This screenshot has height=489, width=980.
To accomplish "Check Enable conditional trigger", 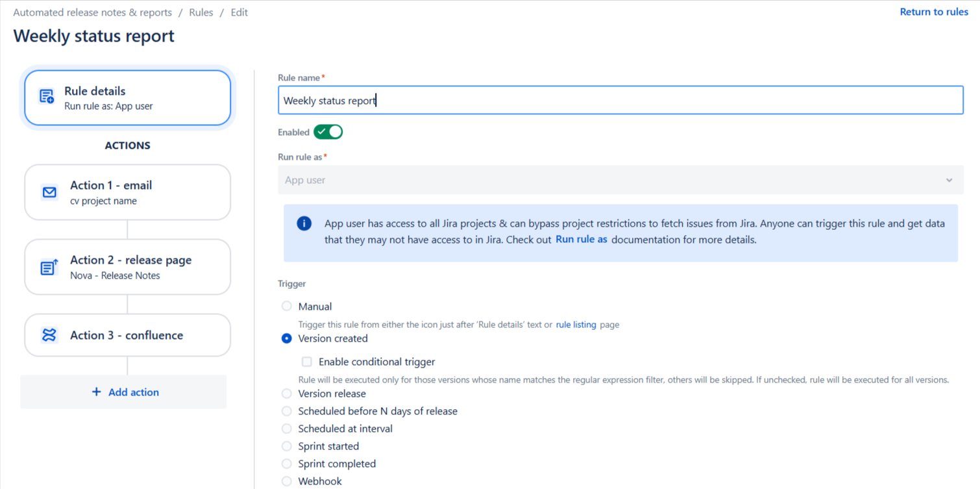I will click(x=307, y=362).
